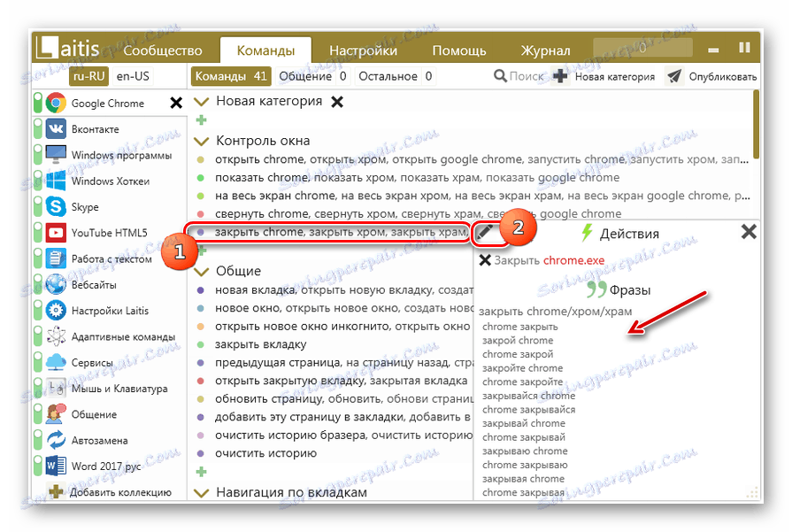This screenshot has height=532, width=792.
Task: Select the Вебсайты globe icon
Action: tap(56, 284)
